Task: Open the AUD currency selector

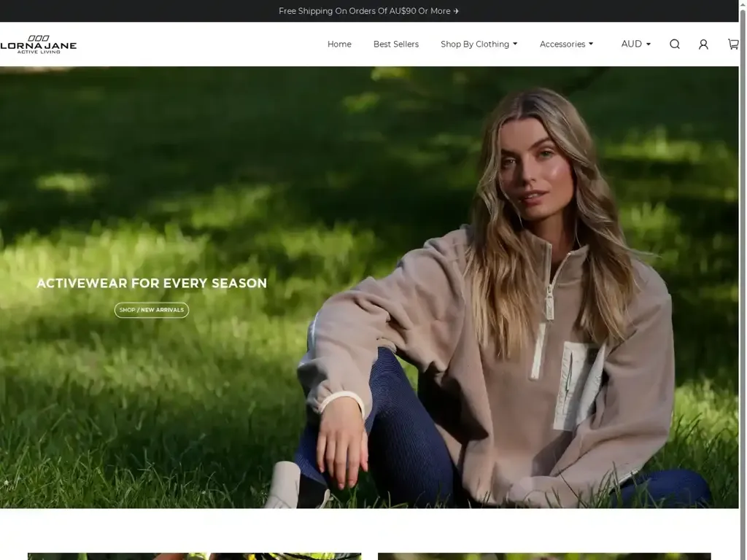Action: point(632,44)
